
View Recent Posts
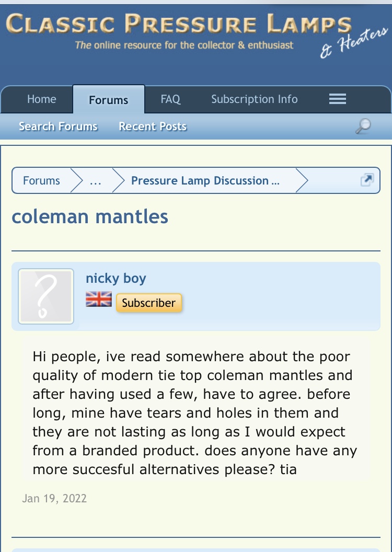153,126
